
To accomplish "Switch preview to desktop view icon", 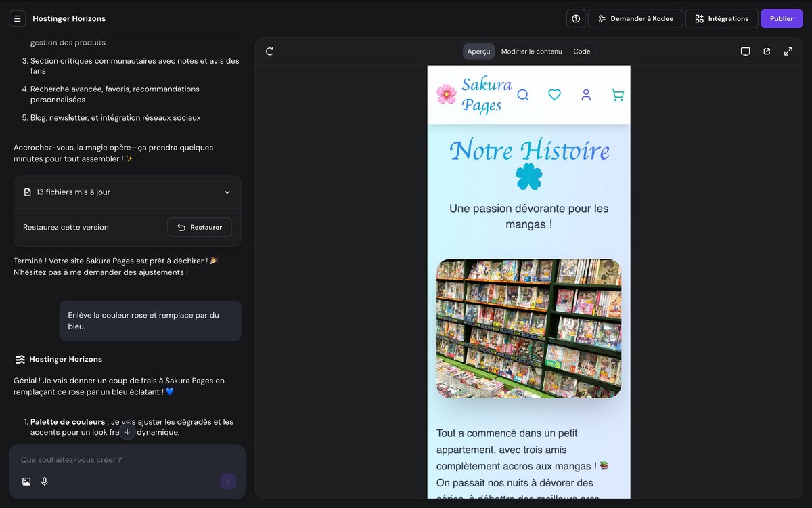I will tap(745, 51).
